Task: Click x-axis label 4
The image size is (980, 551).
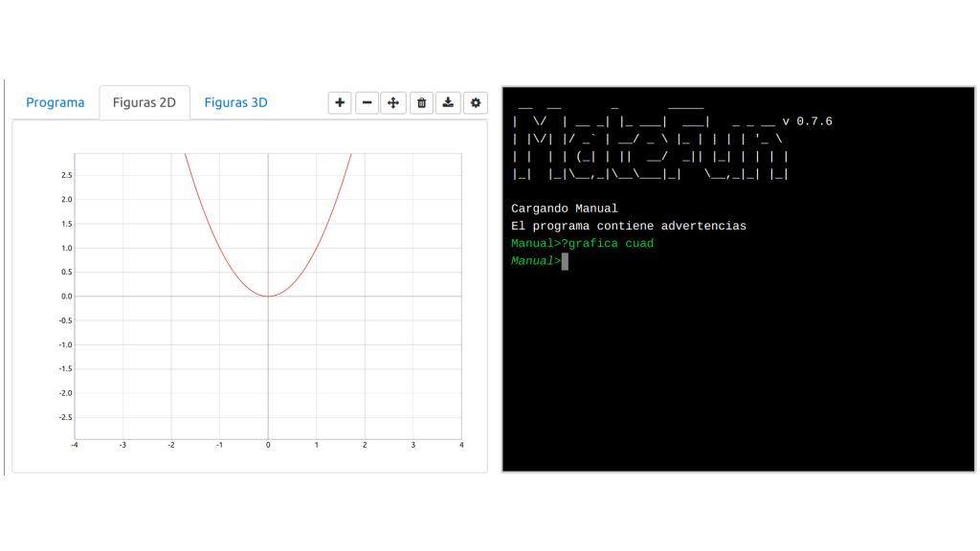Action: coord(461,446)
